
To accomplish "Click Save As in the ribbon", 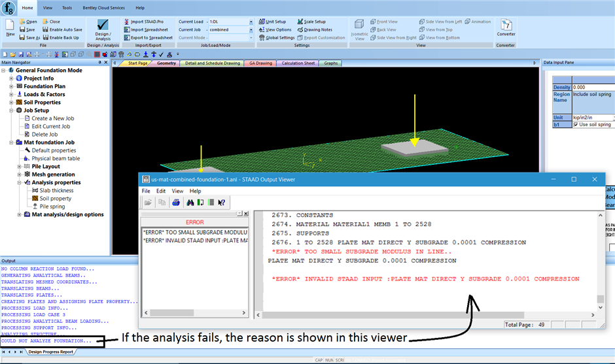I will click(30, 38).
